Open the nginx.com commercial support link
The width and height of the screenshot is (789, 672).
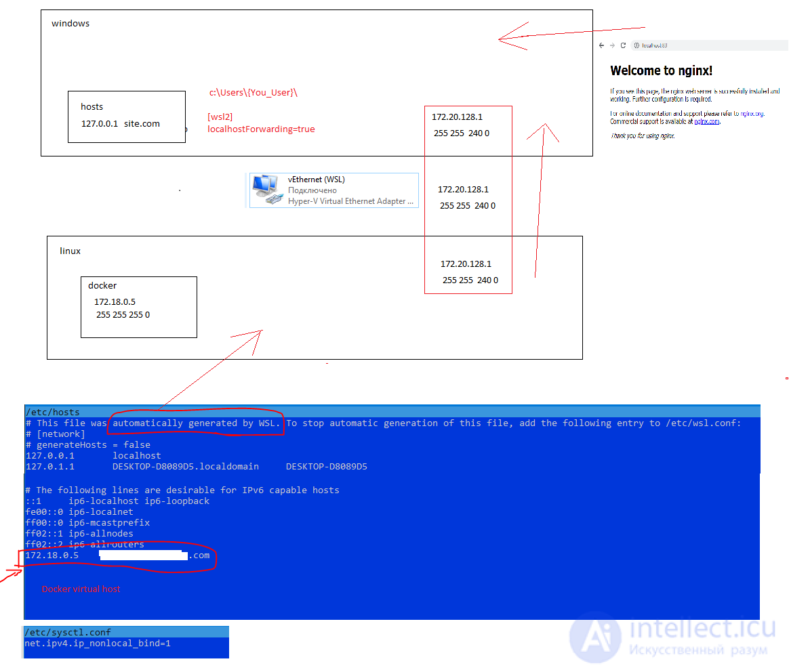706,122
